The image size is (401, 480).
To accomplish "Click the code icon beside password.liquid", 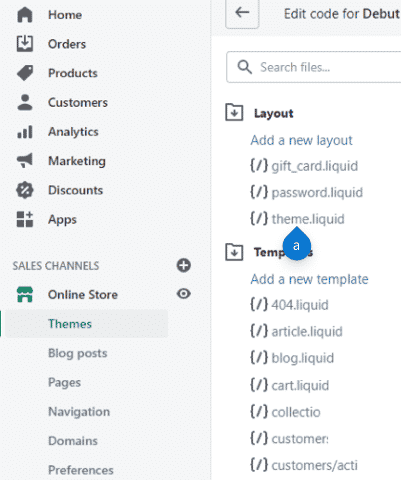I will (x=259, y=192).
